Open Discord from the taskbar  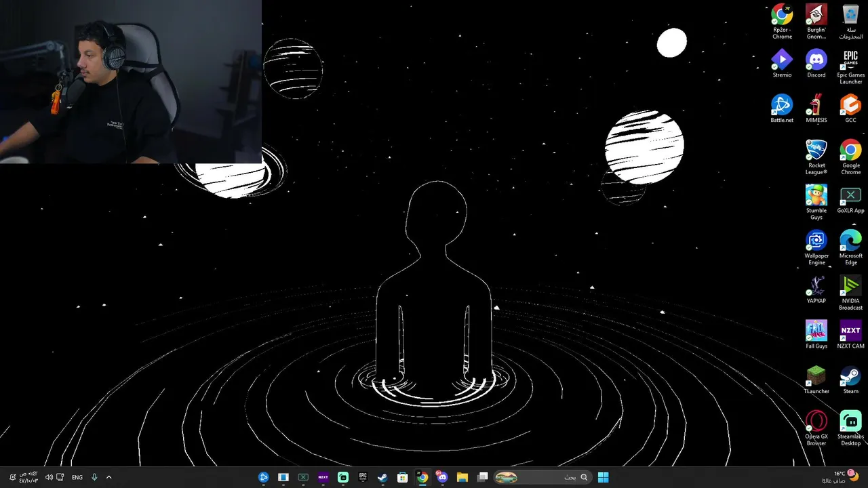(442, 477)
